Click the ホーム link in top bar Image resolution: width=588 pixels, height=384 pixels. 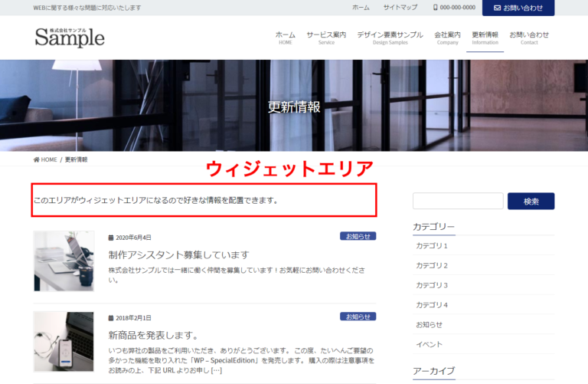coord(361,8)
